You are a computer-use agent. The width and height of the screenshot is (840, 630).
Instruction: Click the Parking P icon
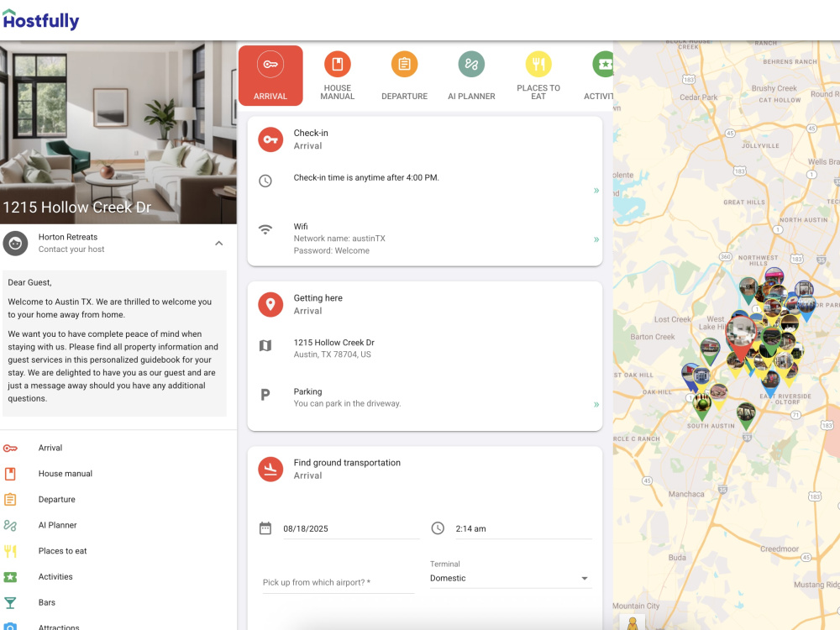click(x=265, y=395)
